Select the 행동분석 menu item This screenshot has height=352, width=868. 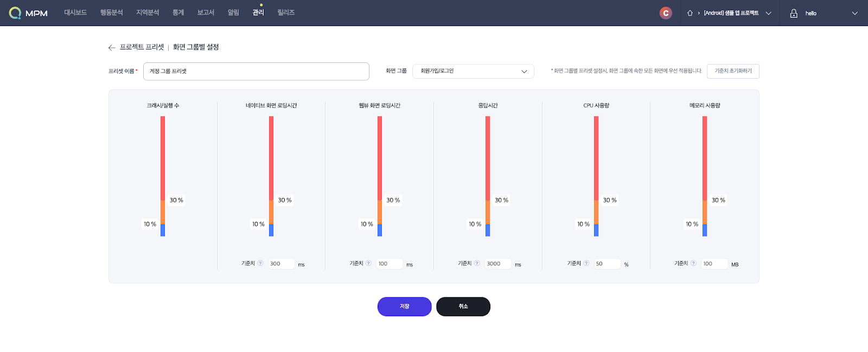111,12
